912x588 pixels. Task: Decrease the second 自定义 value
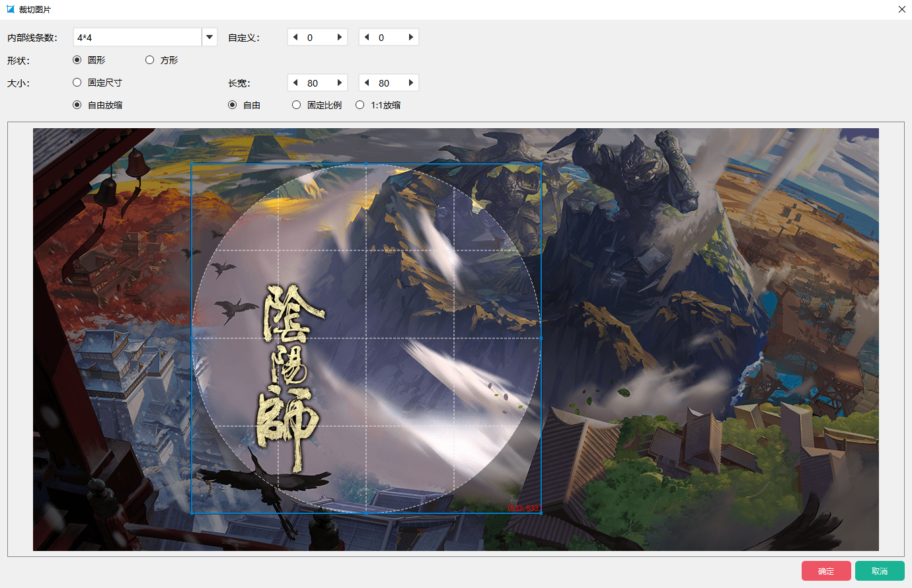pyautogui.click(x=367, y=37)
